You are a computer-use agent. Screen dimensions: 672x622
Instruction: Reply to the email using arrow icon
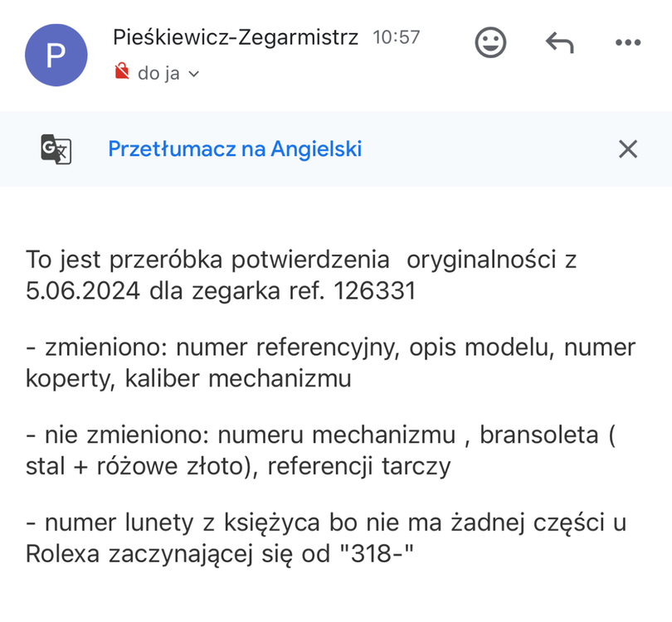[x=560, y=42]
